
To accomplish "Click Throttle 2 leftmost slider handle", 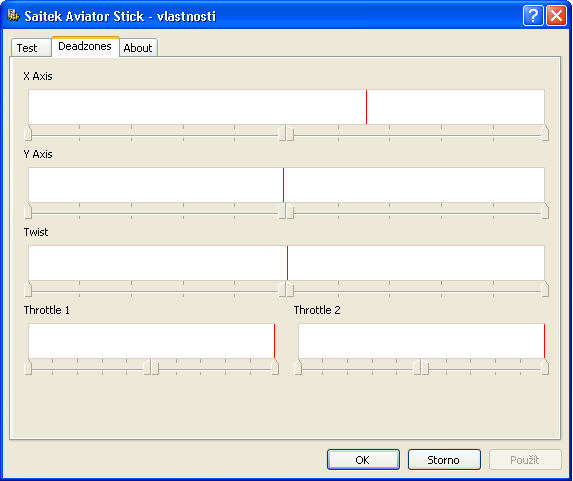I will click(x=298, y=367).
